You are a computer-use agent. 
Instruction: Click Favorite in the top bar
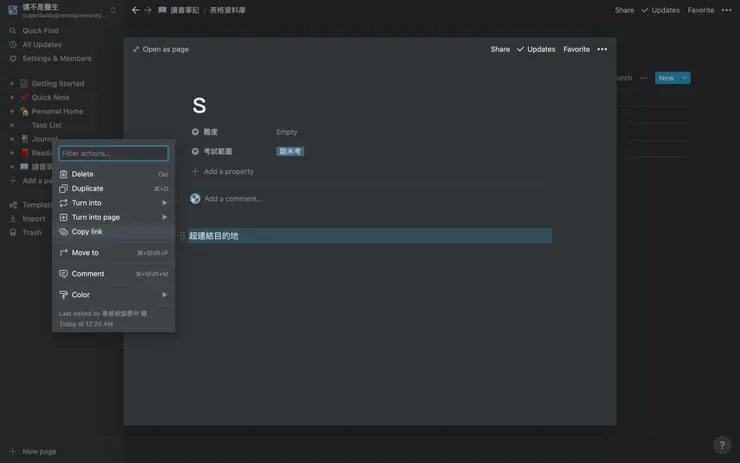(x=700, y=10)
